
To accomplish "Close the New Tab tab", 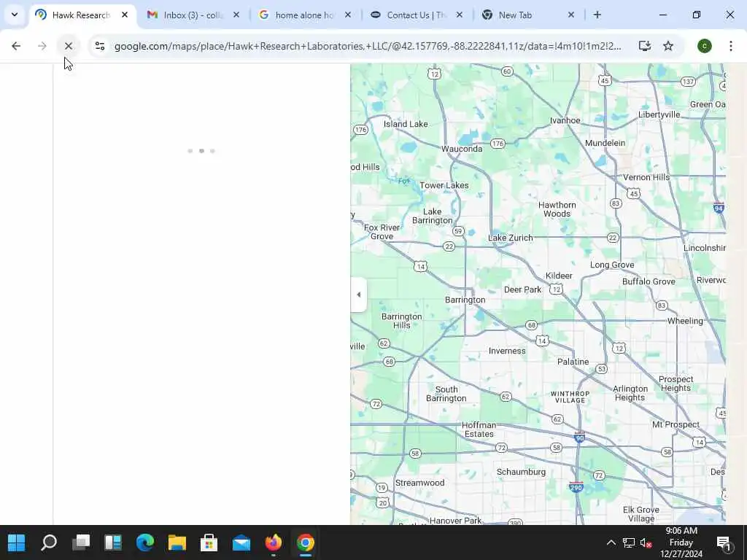I will [x=570, y=15].
